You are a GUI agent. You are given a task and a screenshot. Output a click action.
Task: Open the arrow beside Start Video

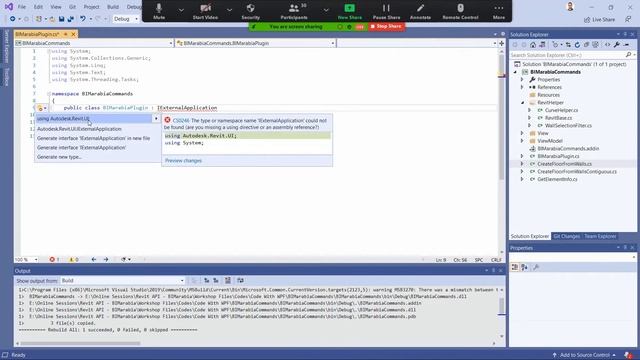click(x=229, y=10)
